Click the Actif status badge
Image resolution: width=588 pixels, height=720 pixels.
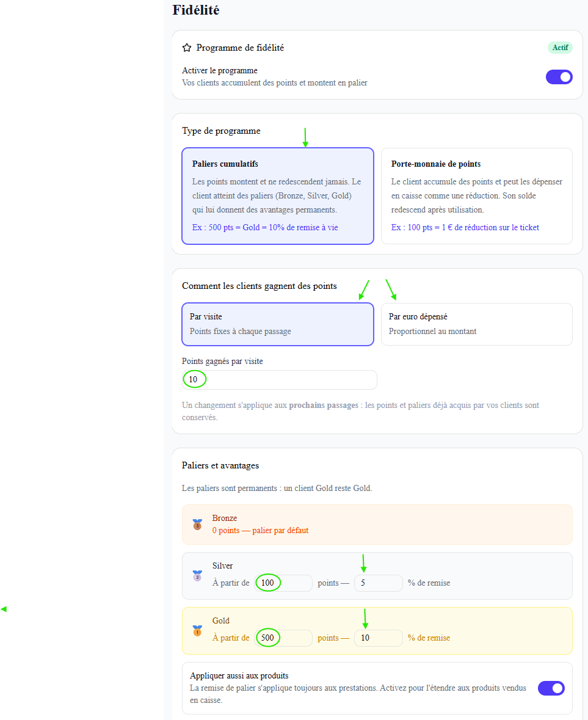pos(560,48)
